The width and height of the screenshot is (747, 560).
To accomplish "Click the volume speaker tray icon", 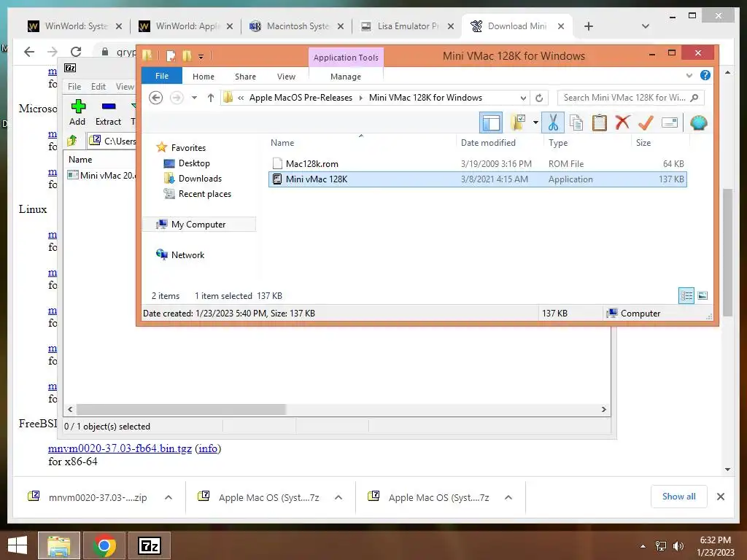I will coord(678,546).
